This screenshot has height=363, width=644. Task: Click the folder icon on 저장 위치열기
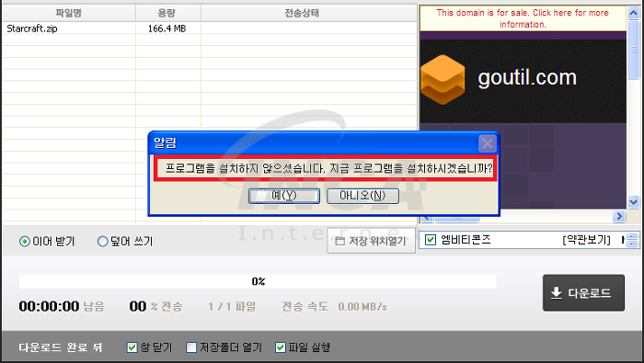[340, 241]
